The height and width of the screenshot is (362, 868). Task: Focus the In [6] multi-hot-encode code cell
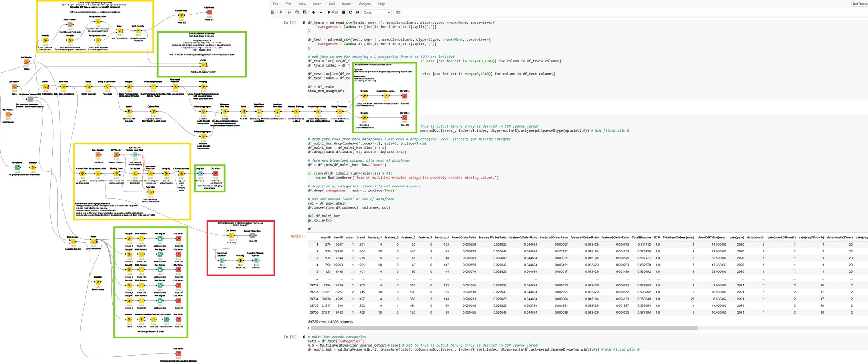point(588,343)
